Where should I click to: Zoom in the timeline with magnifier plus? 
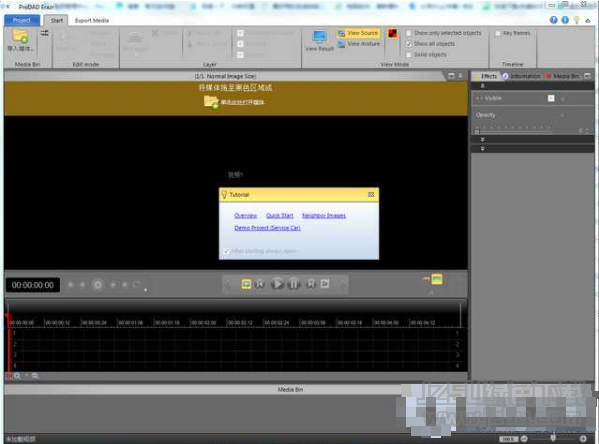(18, 376)
